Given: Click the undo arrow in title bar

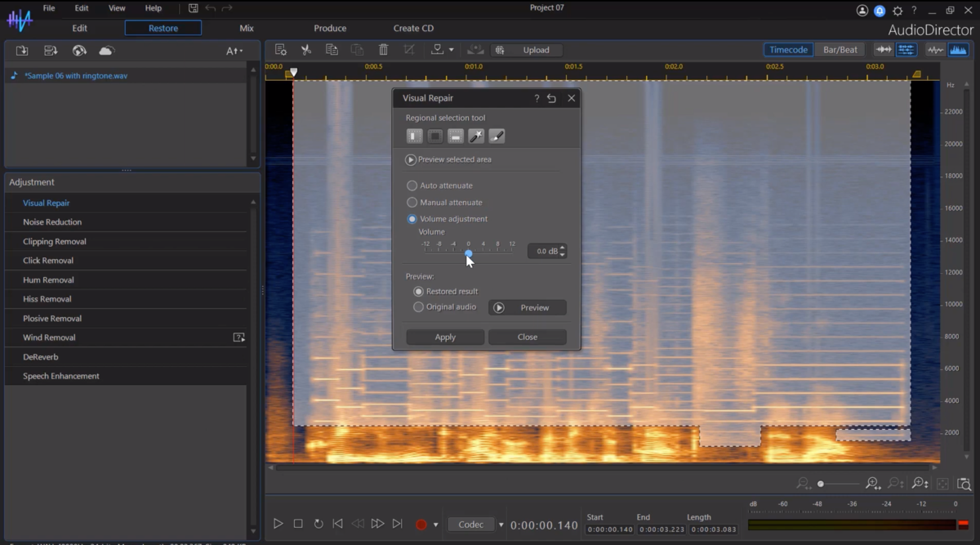Looking at the screenshot, I should (x=211, y=8).
